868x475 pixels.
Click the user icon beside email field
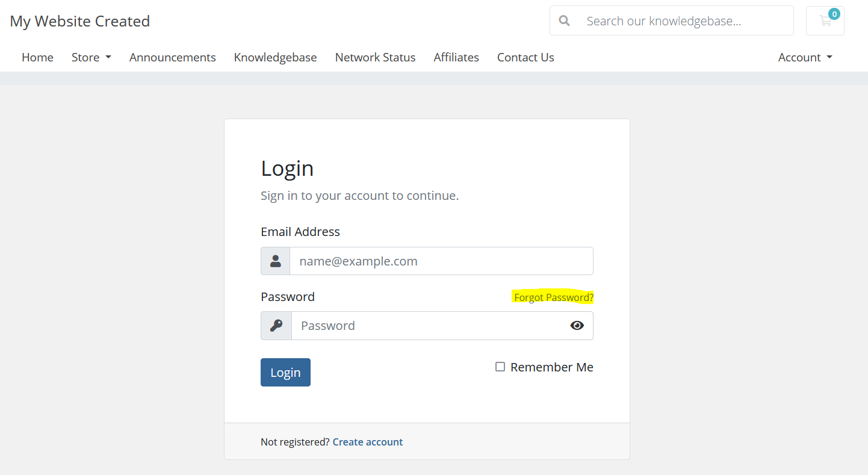276,261
